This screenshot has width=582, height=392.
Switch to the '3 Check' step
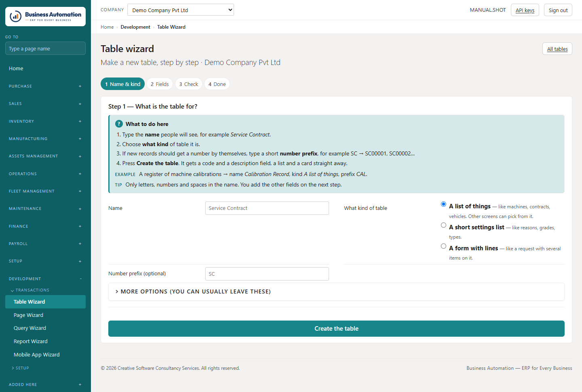pyautogui.click(x=189, y=84)
